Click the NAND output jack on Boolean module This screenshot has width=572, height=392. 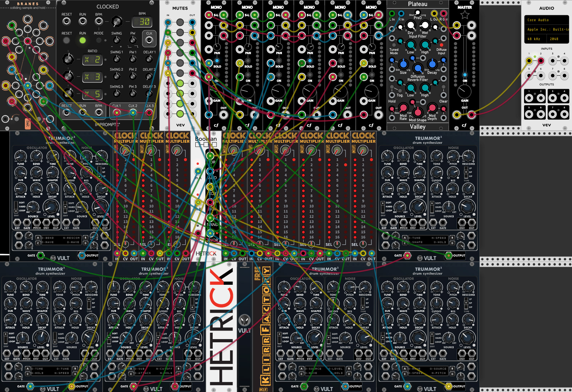click(x=210, y=218)
